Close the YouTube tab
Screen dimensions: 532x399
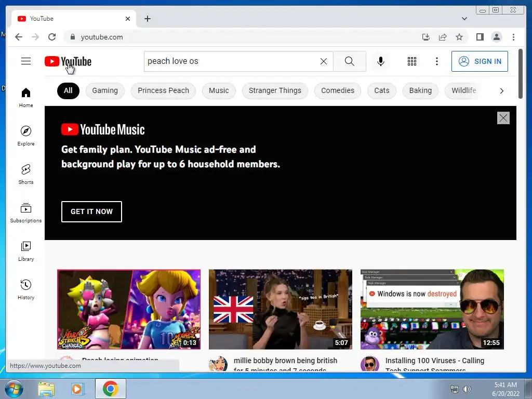pos(128,19)
